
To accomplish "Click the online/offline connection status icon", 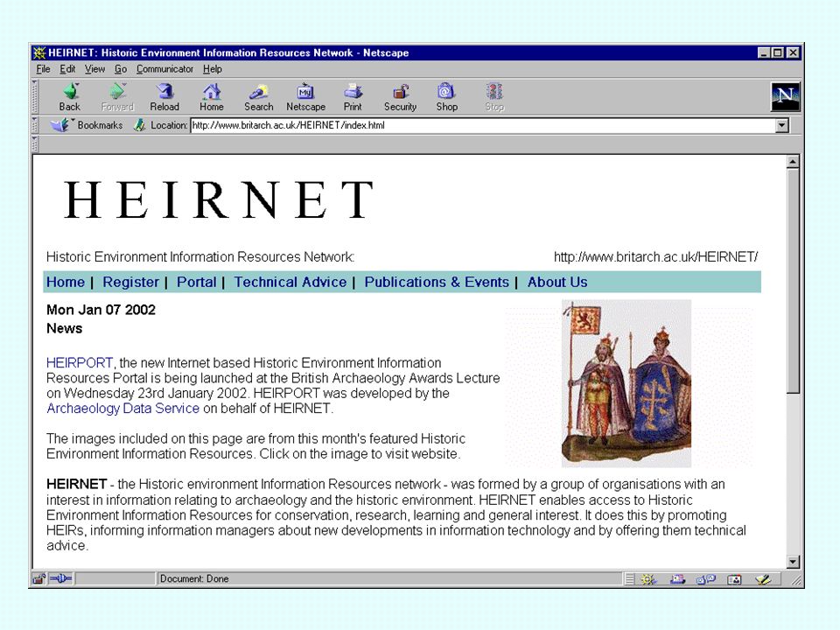I will pos(61,578).
